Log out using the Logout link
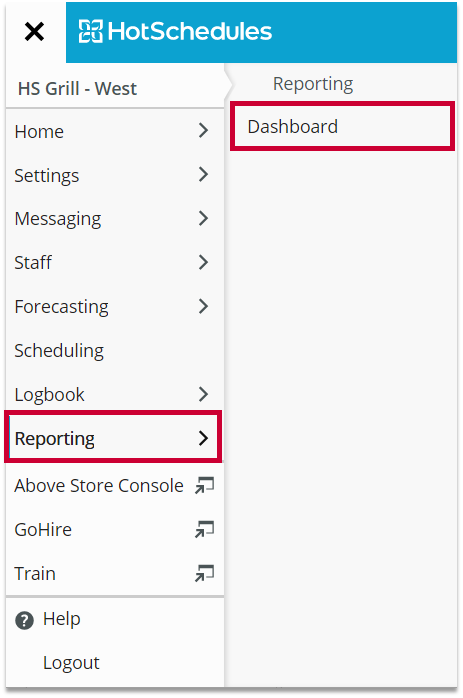This screenshot has height=698, width=463. tap(71, 663)
